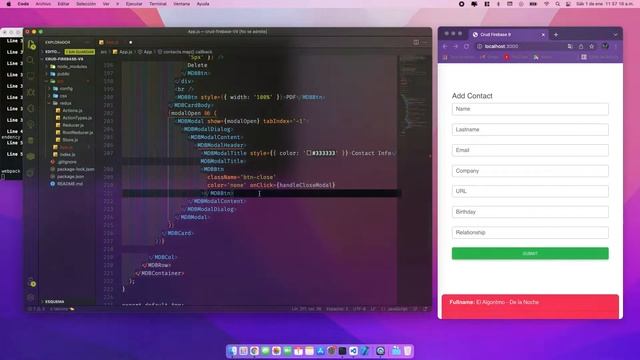This screenshot has width=640, height=360.
Task: Open Finder from the Dock
Action: pos(233,351)
